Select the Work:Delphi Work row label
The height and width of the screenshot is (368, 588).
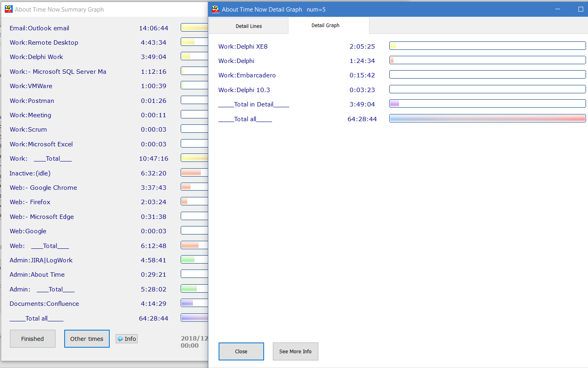pos(36,57)
